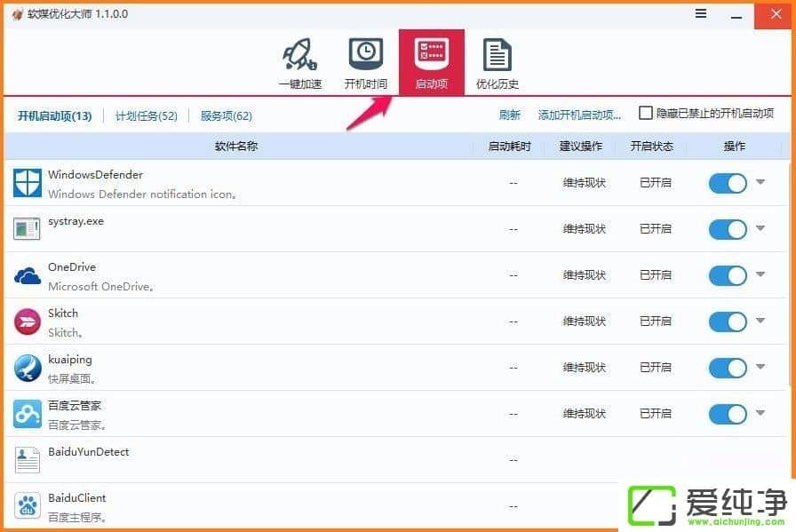Open the 优化历史 document icon

point(497,55)
